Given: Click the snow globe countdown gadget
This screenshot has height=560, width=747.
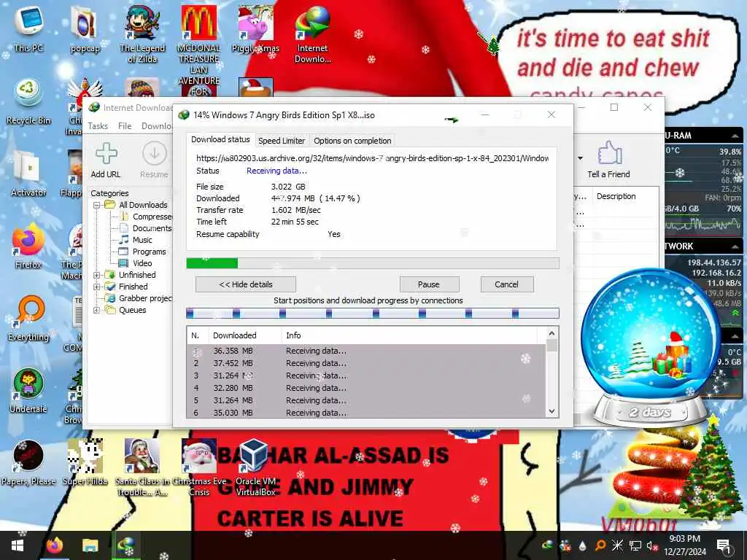Looking at the screenshot, I should [650, 348].
